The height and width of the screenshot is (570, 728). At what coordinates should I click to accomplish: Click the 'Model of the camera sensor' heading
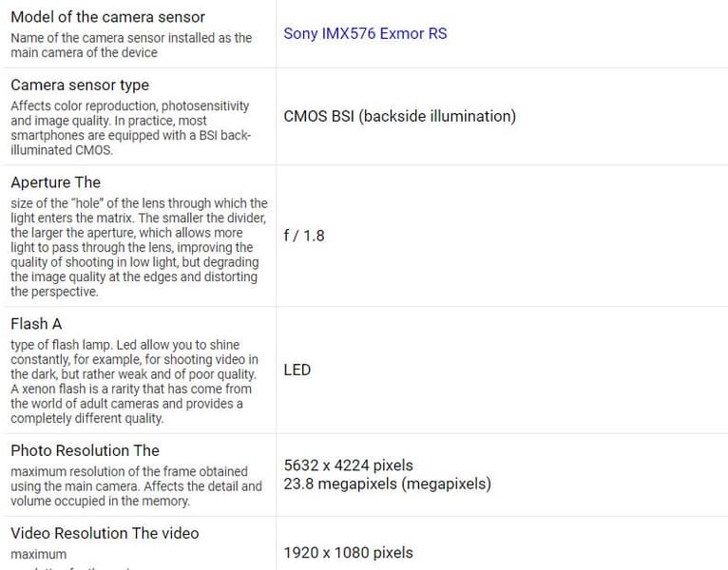tap(107, 17)
